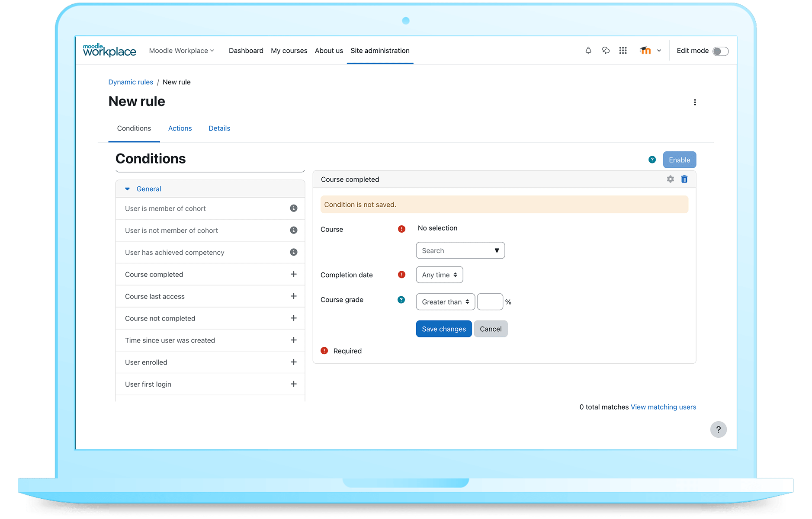Delete the Course completed condition via trash icon
This screenshot has width=812, height=519.
[x=684, y=179]
